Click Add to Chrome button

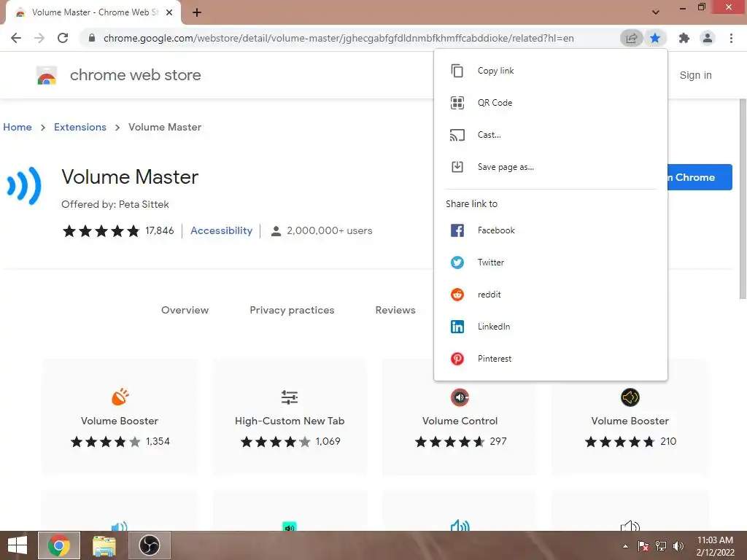700,177
